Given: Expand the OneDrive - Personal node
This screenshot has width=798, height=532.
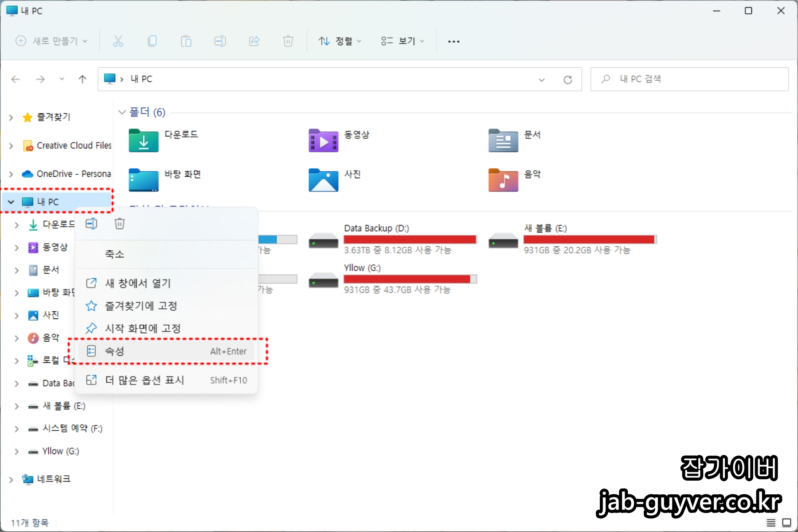Looking at the screenshot, I should point(11,174).
